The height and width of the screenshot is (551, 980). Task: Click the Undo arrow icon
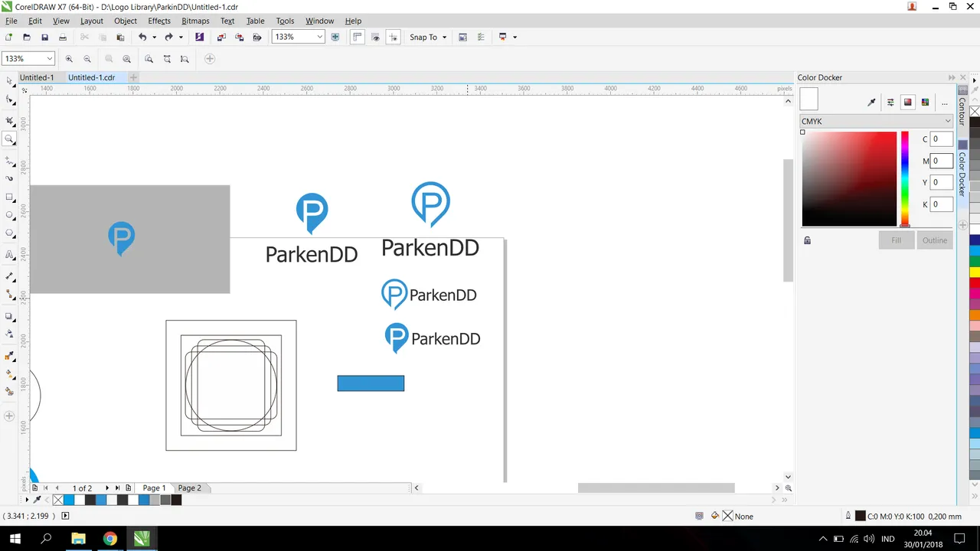click(x=142, y=37)
